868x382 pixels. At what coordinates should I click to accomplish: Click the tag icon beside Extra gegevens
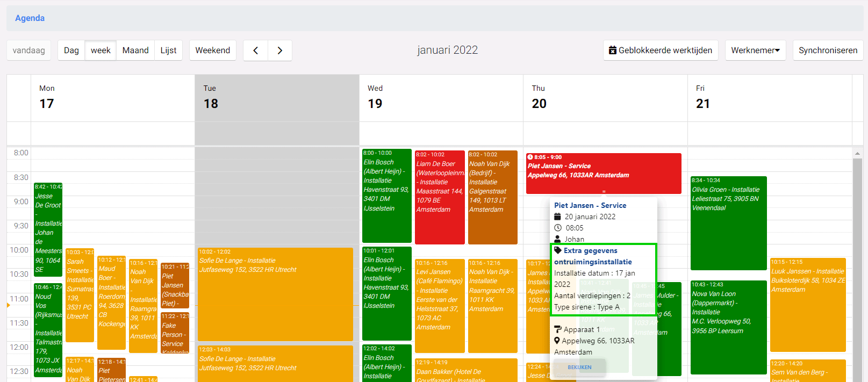pyautogui.click(x=558, y=250)
